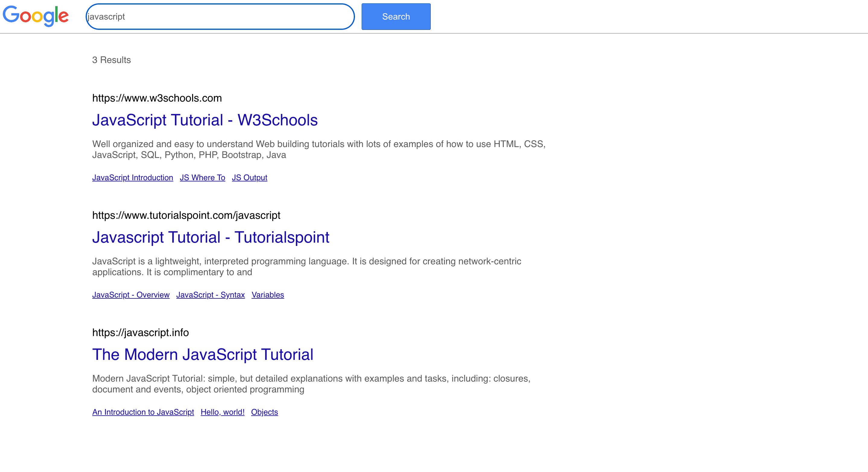Click the An Introduction to JavaScript sub-link
This screenshot has height=472, width=868.
pyautogui.click(x=143, y=411)
